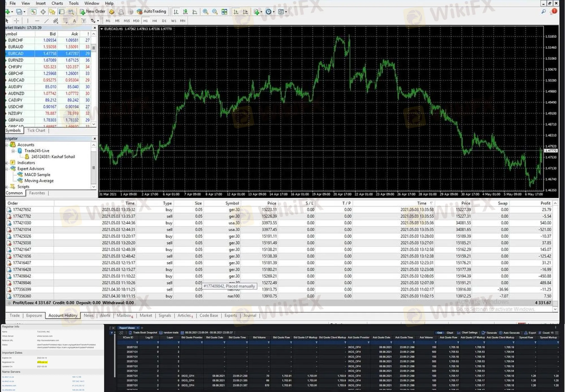This screenshot has width=565, height=392.
Task: Collapse the Trade245-Live account tree node
Action: click(13, 151)
